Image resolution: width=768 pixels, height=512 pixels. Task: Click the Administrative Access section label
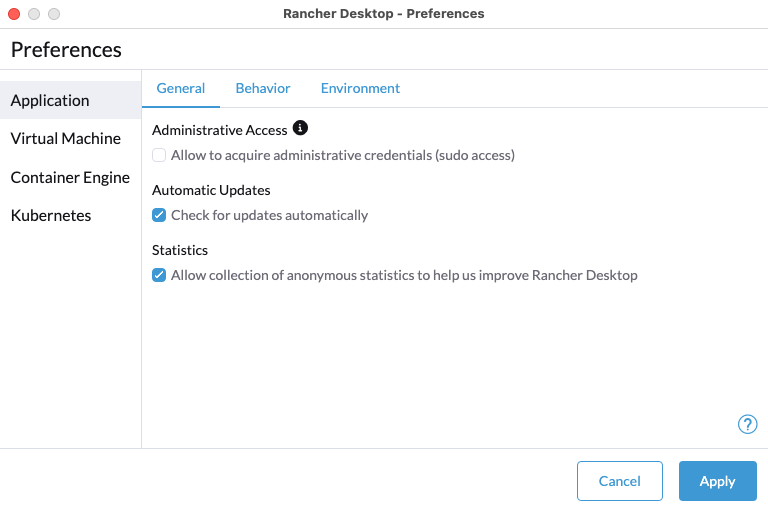click(x=219, y=130)
